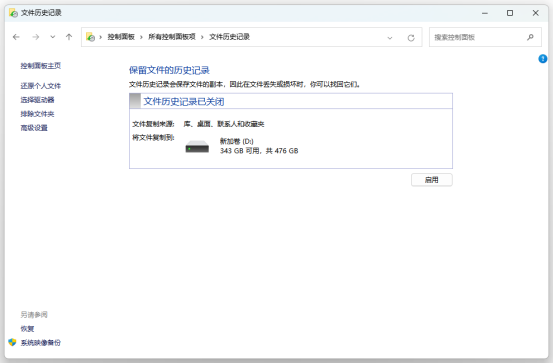Open 选择驱动器 link

point(37,100)
